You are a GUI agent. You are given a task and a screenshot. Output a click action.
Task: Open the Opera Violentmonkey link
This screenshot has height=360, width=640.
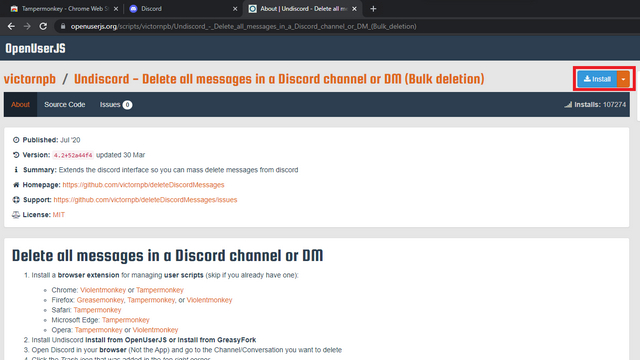pyautogui.click(x=155, y=330)
